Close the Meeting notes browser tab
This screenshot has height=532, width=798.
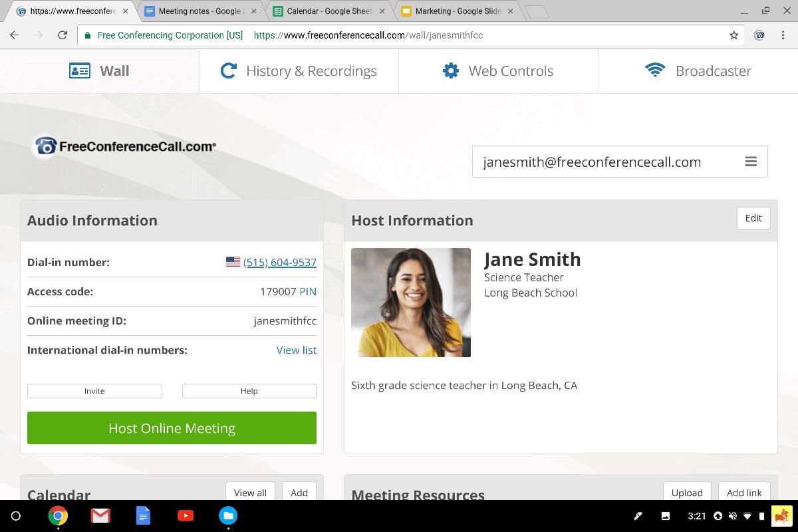253,11
